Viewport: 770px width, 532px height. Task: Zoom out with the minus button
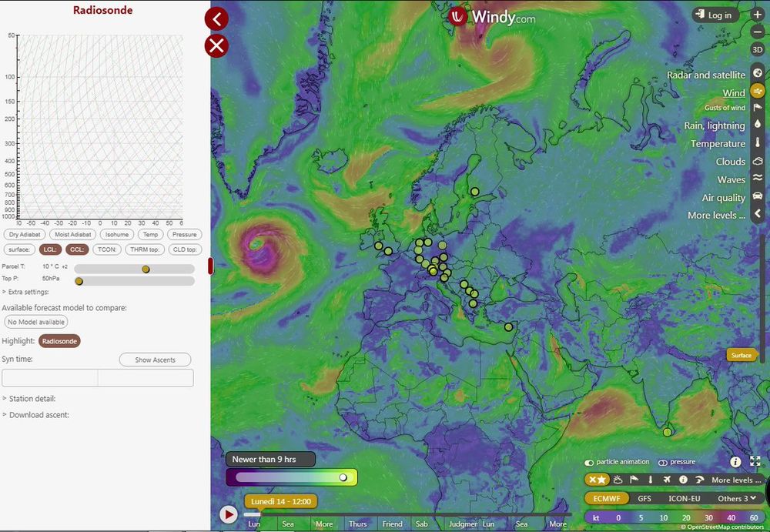757,32
